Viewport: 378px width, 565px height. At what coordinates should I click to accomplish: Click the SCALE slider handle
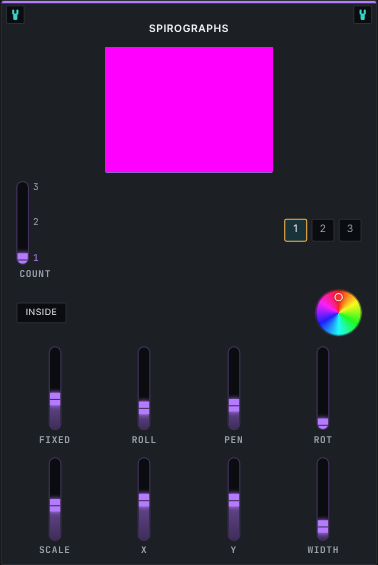click(55, 505)
